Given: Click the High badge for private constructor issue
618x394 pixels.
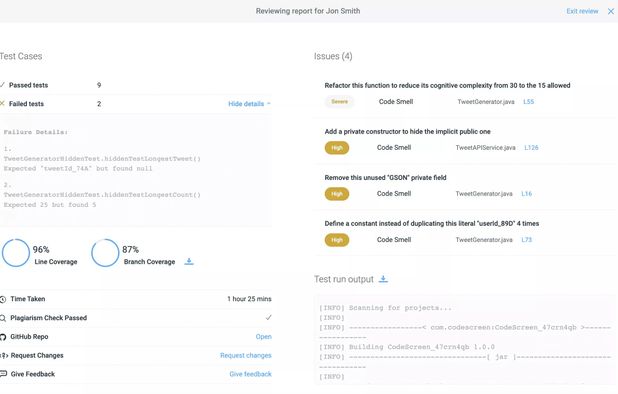Looking at the screenshot, I should point(337,148).
